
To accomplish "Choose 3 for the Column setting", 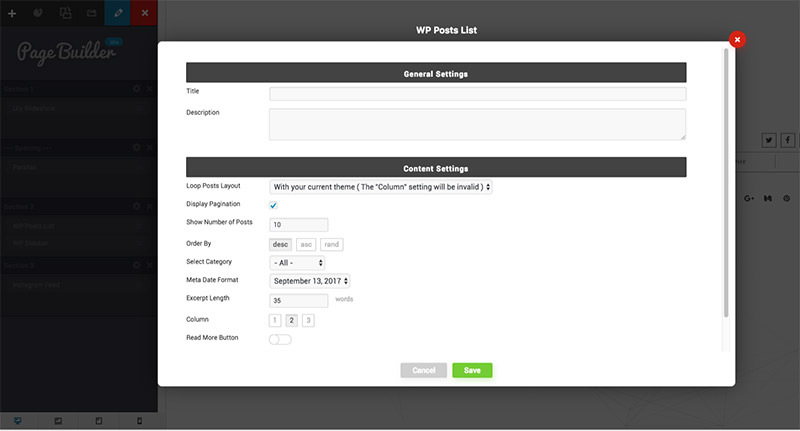I will tap(309, 320).
